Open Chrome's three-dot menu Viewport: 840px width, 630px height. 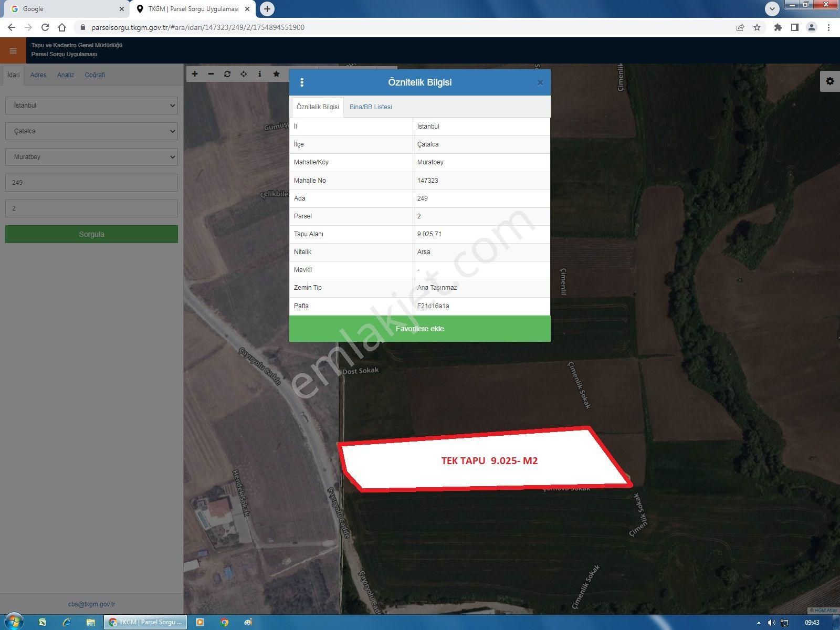pos(829,27)
